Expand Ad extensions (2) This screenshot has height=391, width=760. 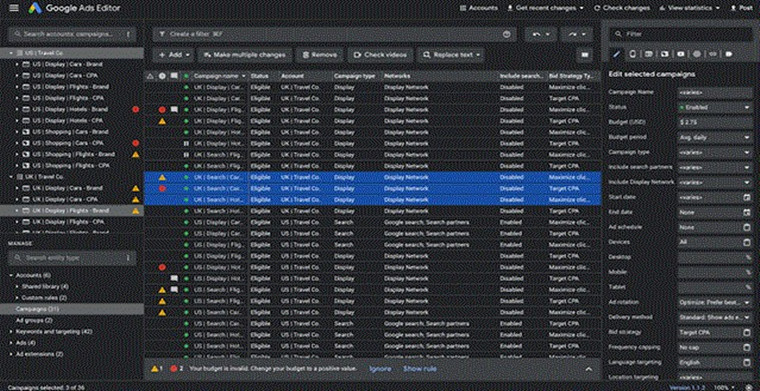11,354
